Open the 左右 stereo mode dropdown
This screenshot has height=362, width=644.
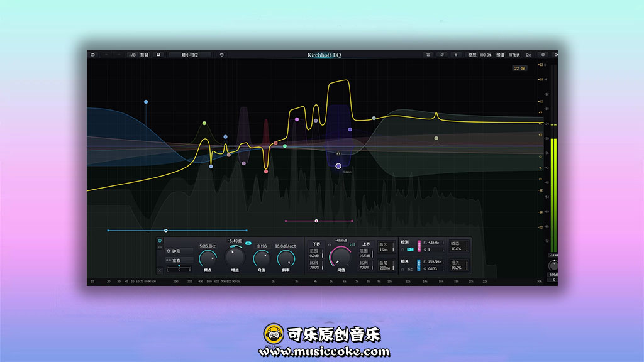pyautogui.click(x=179, y=260)
